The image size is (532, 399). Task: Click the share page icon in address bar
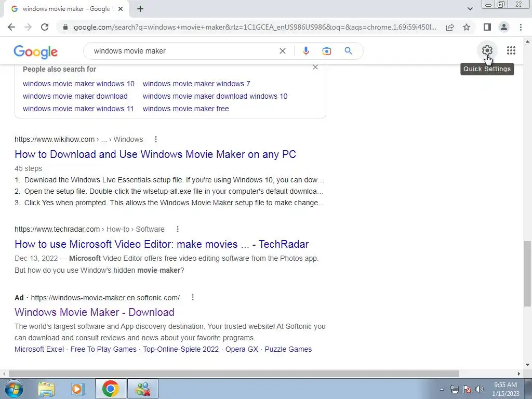[x=450, y=27]
